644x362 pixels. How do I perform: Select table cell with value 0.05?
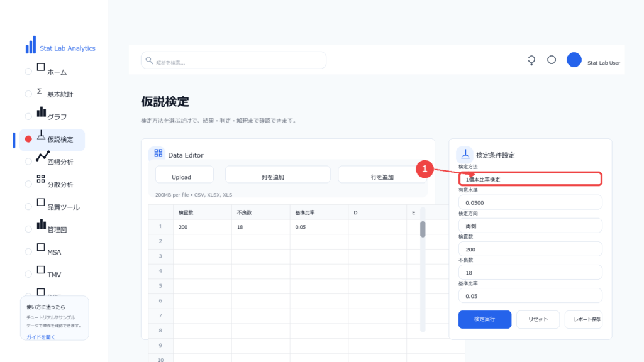pyautogui.click(x=319, y=227)
